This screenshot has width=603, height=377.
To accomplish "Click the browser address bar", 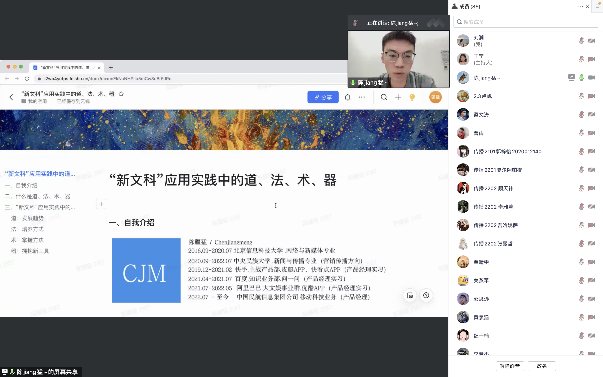I will click(x=192, y=78).
